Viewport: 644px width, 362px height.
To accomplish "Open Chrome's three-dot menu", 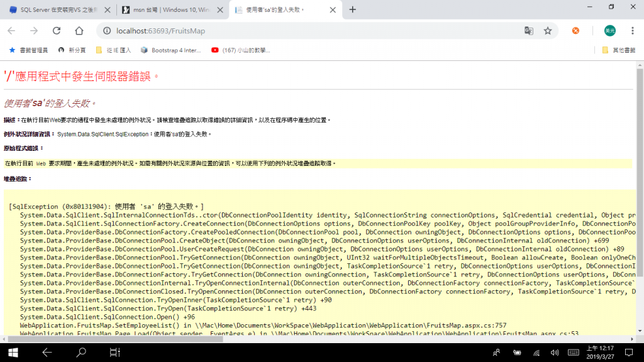I will tap(633, 31).
